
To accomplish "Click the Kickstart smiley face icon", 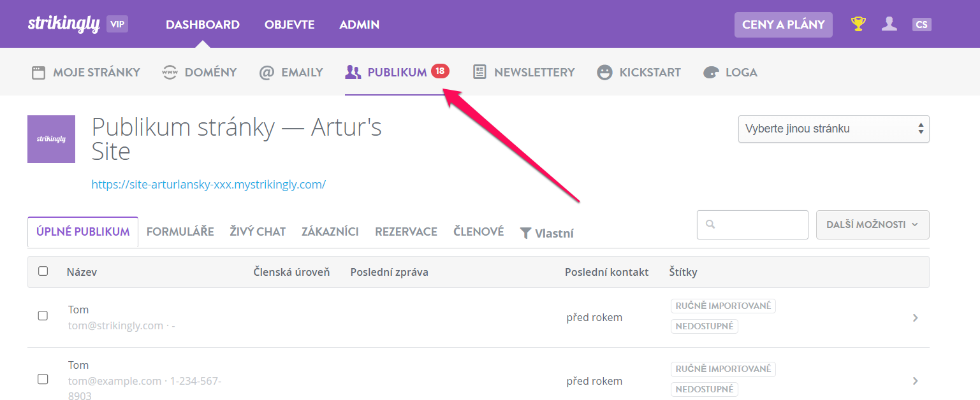I will click(604, 73).
